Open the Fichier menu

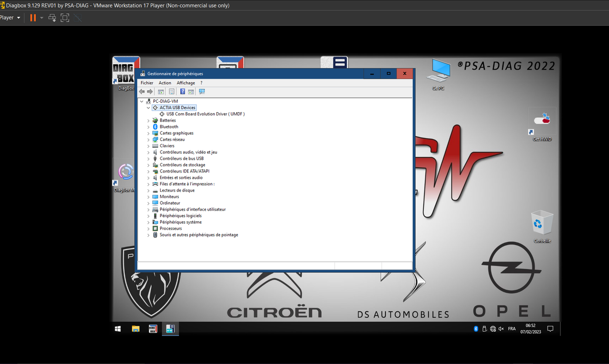(147, 83)
